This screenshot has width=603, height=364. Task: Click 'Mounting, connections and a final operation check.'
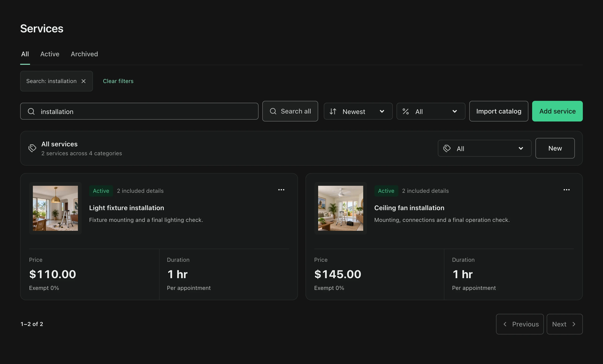442,220
